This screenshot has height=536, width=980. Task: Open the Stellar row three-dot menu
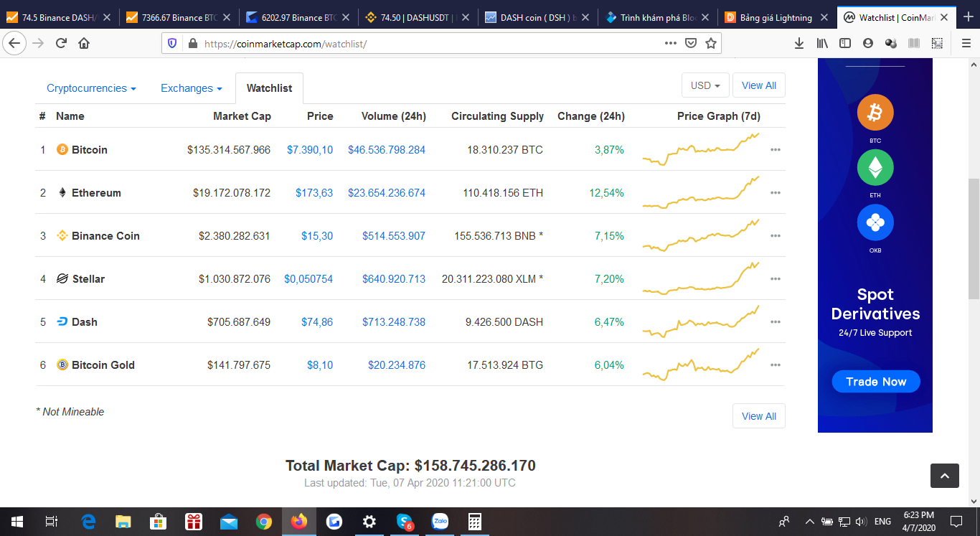pos(775,279)
